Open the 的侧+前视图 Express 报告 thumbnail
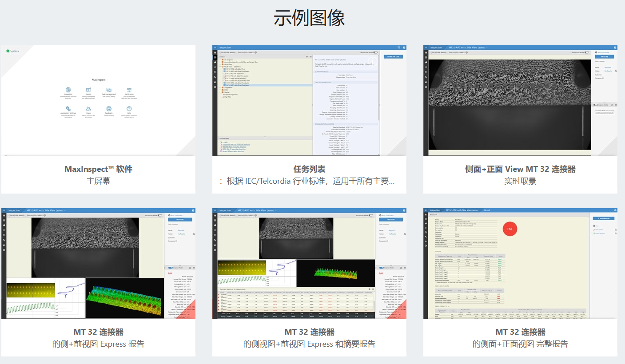The height and width of the screenshot is (364, 625). (x=98, y=263)
